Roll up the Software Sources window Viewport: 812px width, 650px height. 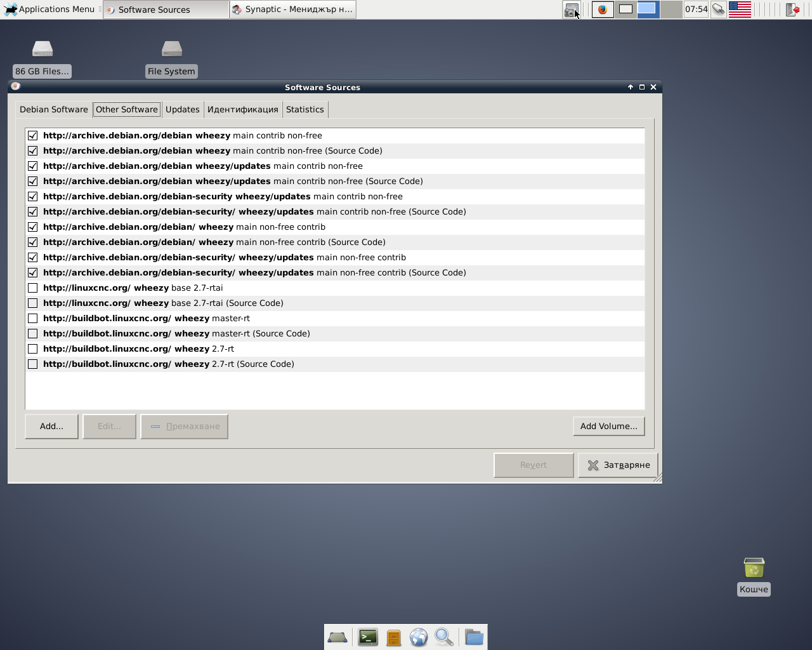(631, 87)
